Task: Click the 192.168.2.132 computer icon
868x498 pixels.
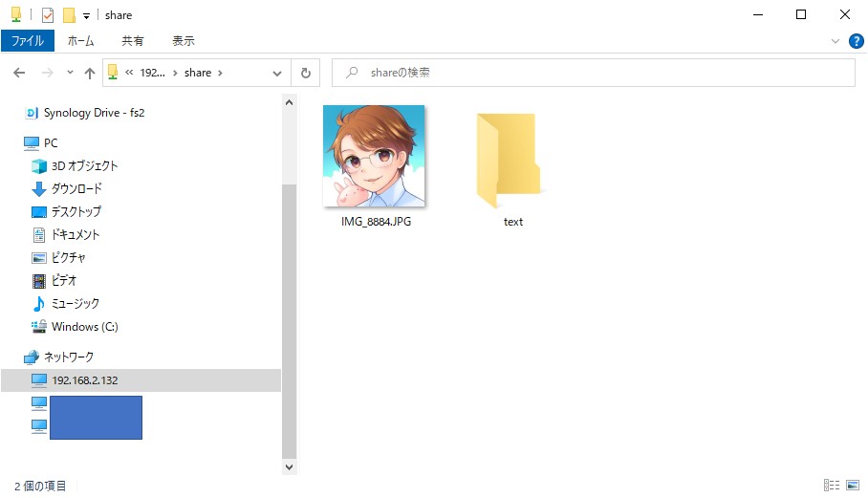Action: coord(39,380)
